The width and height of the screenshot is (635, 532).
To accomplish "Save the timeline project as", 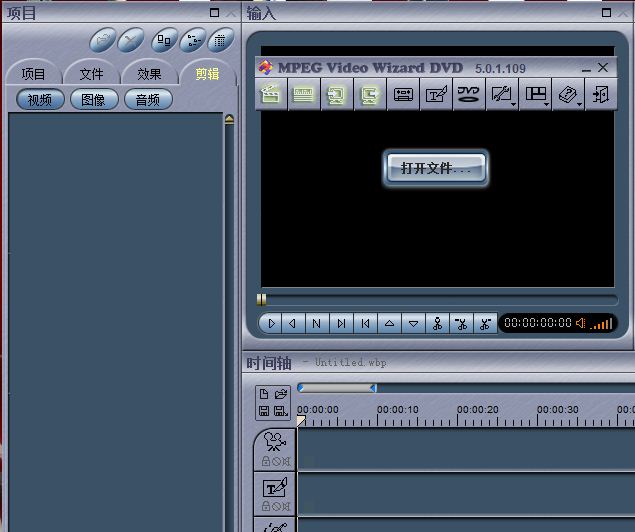I will click(281, 411).
